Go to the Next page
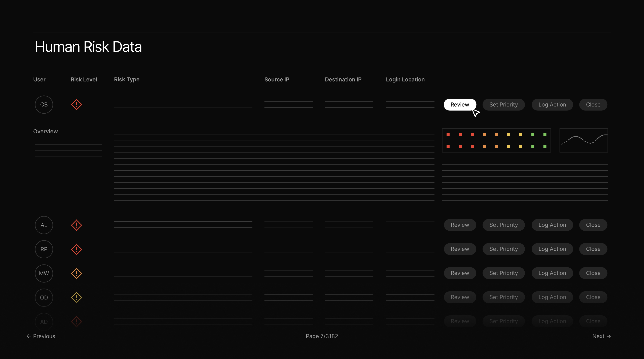Screen dimensions: 644x359 tap(601, 336)
